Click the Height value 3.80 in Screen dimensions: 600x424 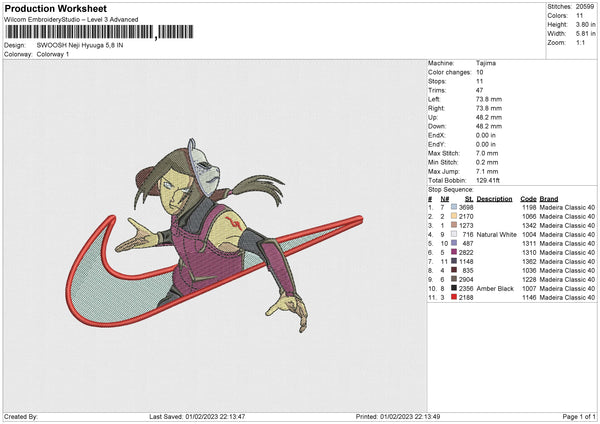click(x=585, y=24)
